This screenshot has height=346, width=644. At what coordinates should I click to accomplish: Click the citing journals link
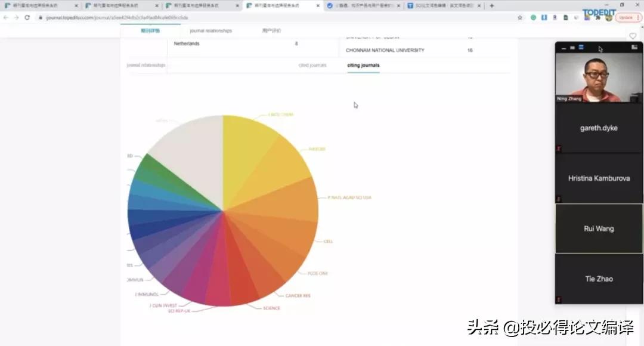point(362,65)
